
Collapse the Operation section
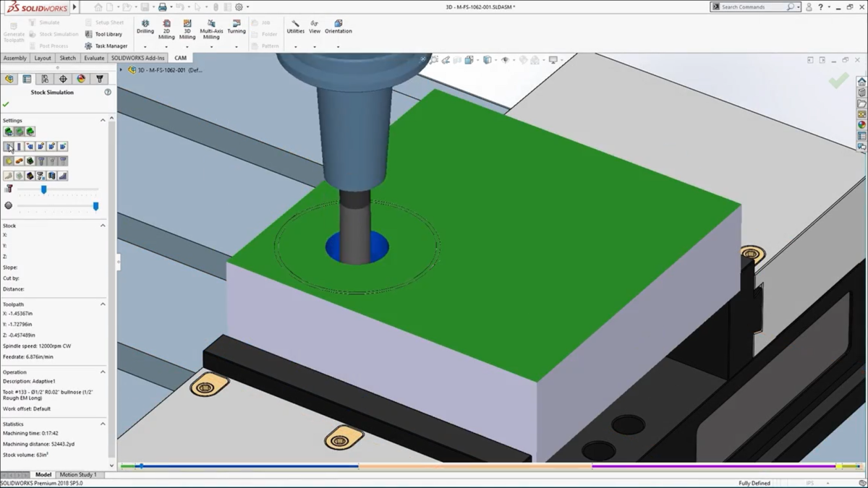tap(103, 372)
